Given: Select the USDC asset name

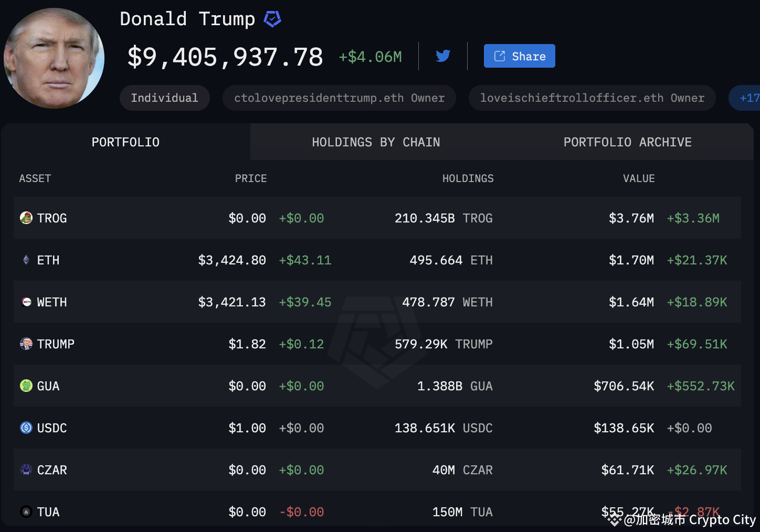Looking at the screenshot, I should pyautogui.click(x=52, y=428).
